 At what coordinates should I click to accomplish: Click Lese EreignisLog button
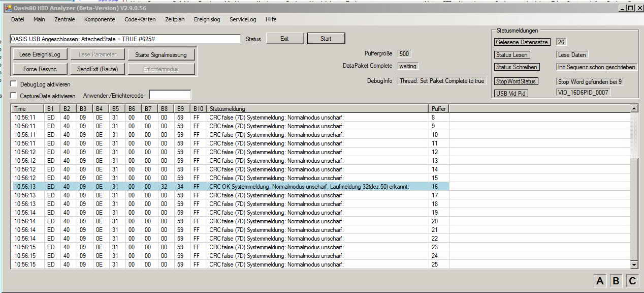point(40,54)
